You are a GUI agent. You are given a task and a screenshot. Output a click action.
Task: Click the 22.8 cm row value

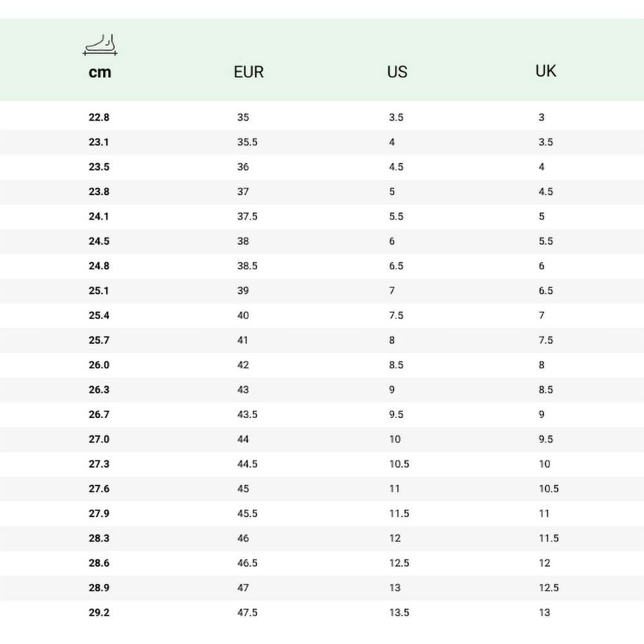point(99,117)
